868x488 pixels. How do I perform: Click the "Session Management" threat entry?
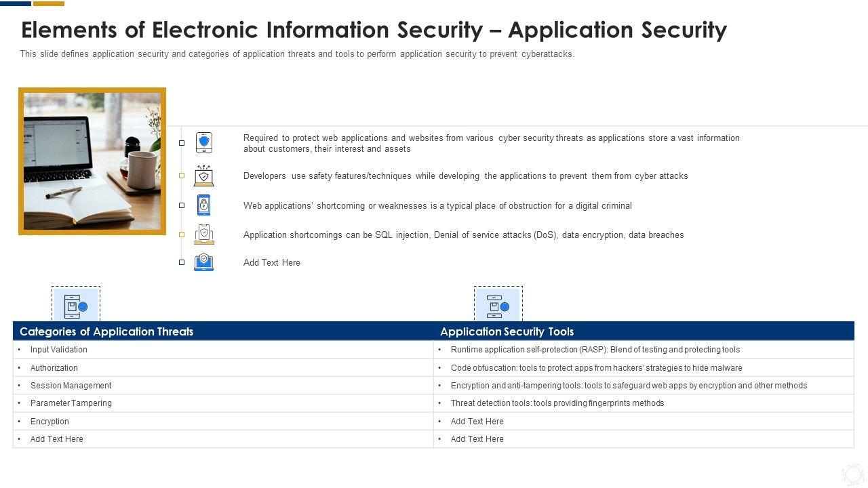[x=71, y=386]
